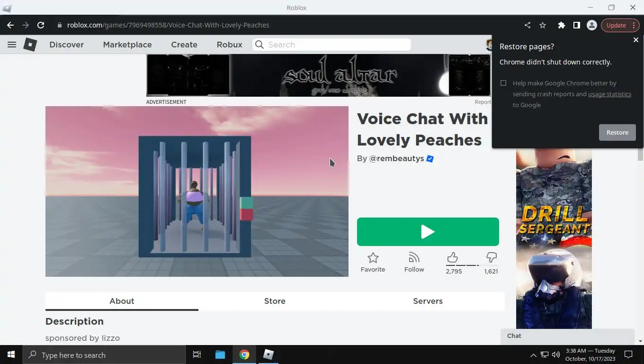This screenshot has width=644, height=364.
Task: Toggle the browser side panel icon
Action: pos(576,25)
